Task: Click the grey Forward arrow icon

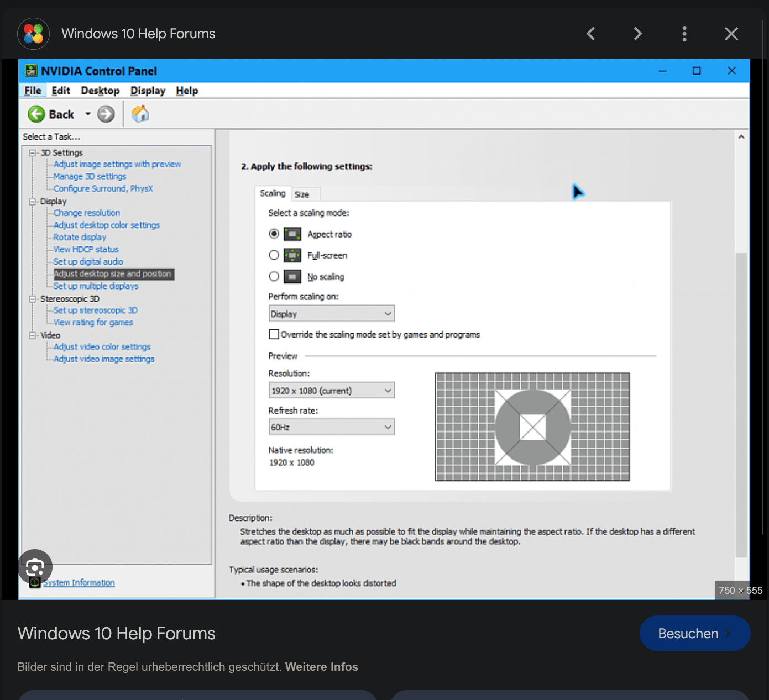Action: (x=106, y=114)
